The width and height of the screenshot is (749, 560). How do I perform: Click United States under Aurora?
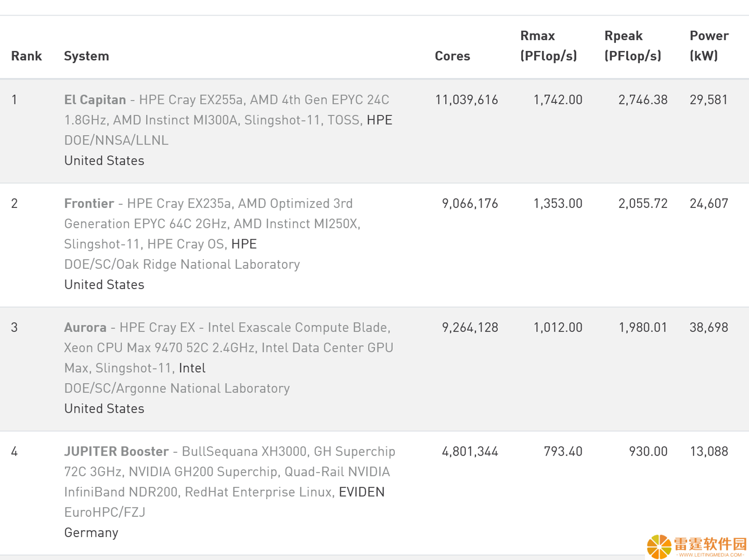(x=104, y=408)
